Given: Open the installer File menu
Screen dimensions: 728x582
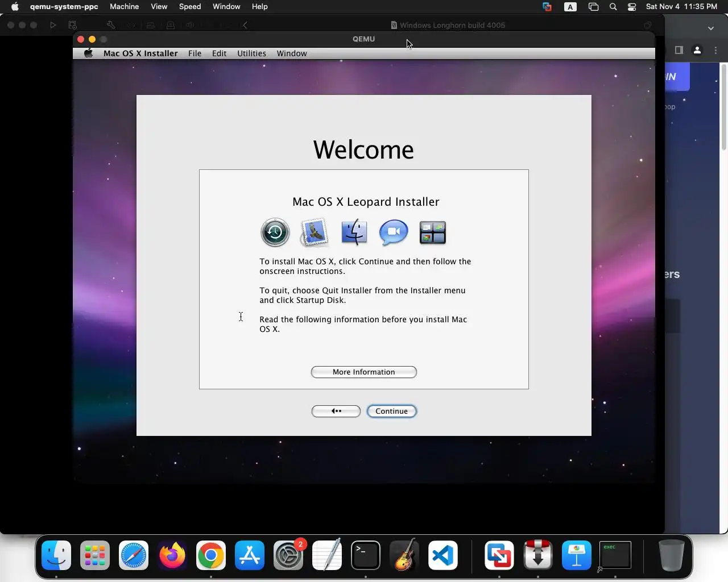Looking at the screenshot, I should pyautogui.click(x=195, y=53).
